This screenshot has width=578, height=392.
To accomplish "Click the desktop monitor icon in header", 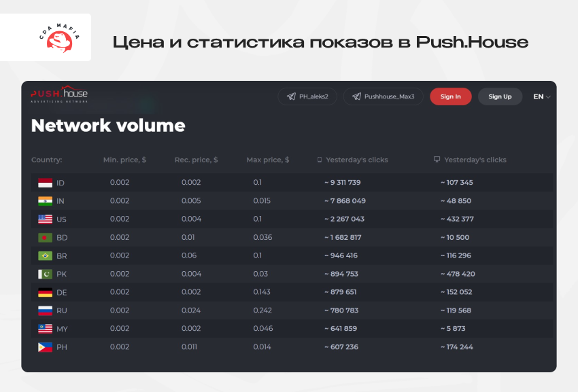I will pos(437,159).
